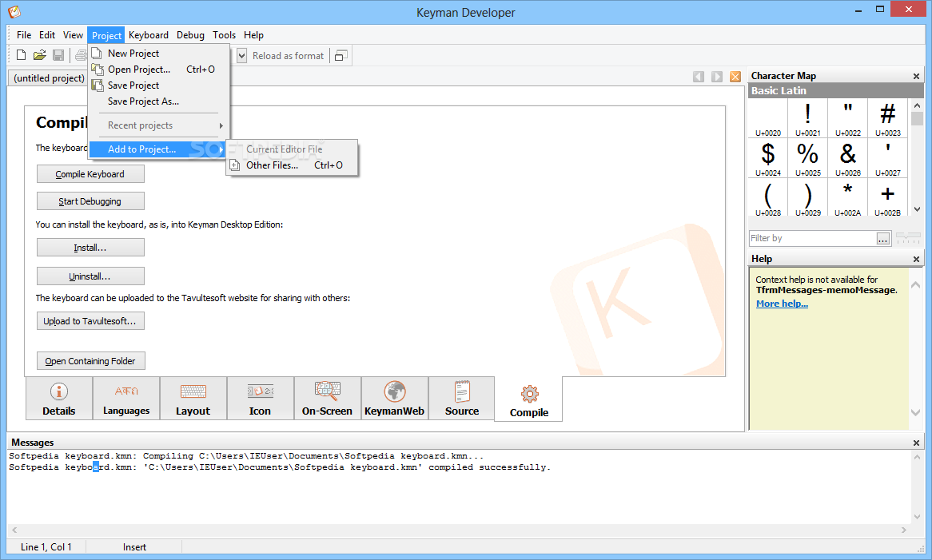Click the ellipsis button beside Filter by
The width and height of the screenshot is (932, 560).
tap(883, 238)
